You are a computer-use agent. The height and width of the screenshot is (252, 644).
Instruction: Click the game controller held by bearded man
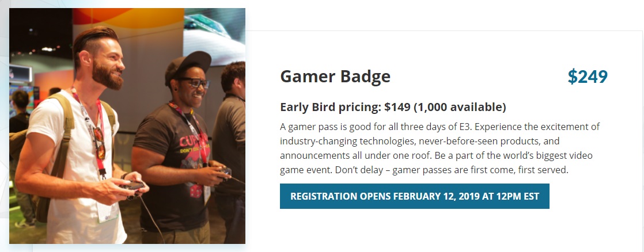coord(132,187)
